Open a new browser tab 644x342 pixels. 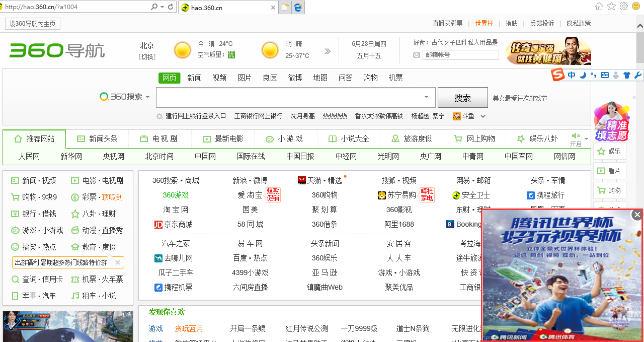[x=286, y=8]
